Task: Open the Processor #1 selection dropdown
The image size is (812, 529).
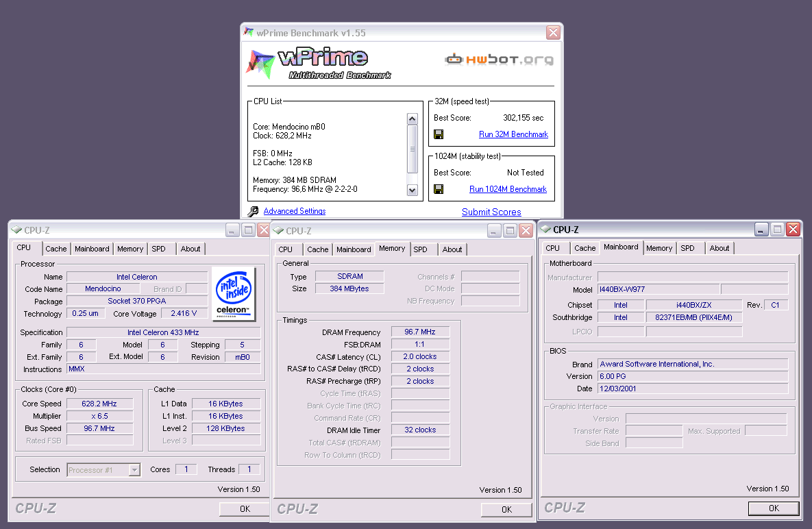Action: [x=134, y=470]
